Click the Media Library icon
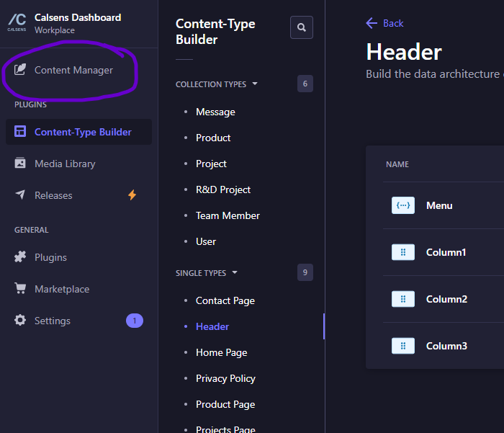The width and height of the screenshot is (504, 433). 20,164
